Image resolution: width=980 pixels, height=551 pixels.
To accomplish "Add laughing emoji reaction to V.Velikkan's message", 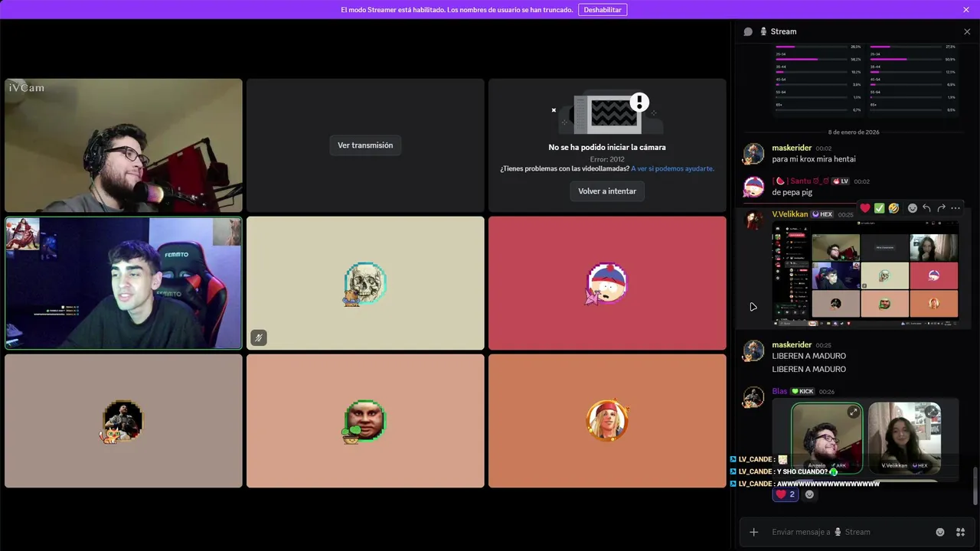I will coord(893,208).
